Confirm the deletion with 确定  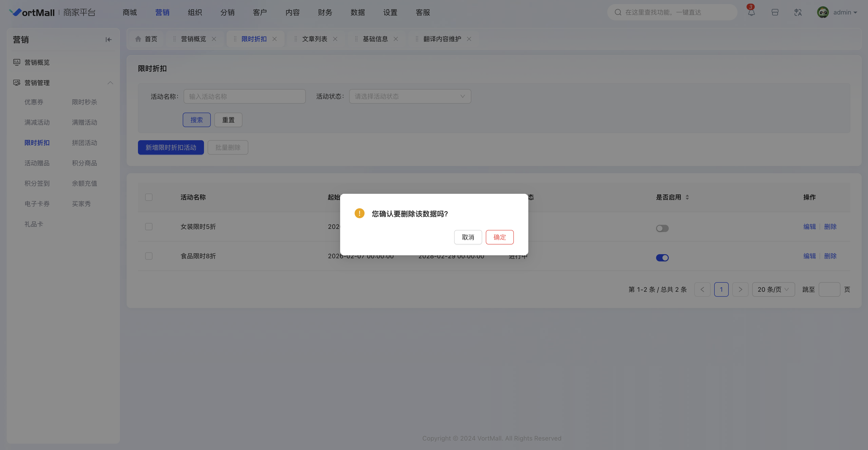tap(499, 237)
